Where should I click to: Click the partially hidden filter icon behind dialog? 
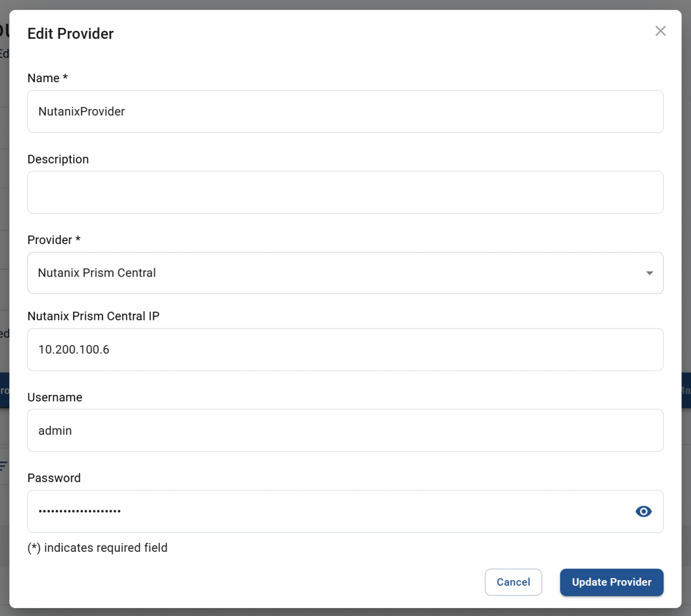[x=3, y=466]
